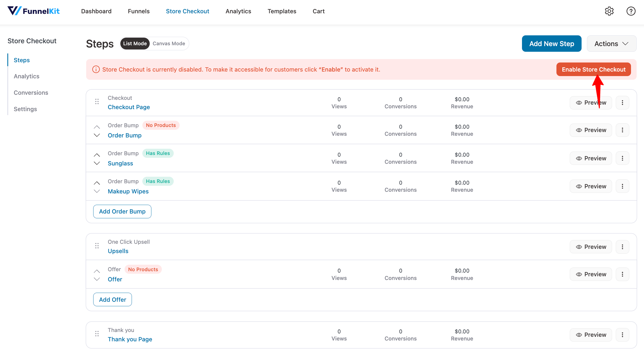Open three-dot menu for Sunglass bump
The width and height of the screenshot is (644, 358).
tap(622, 158)
